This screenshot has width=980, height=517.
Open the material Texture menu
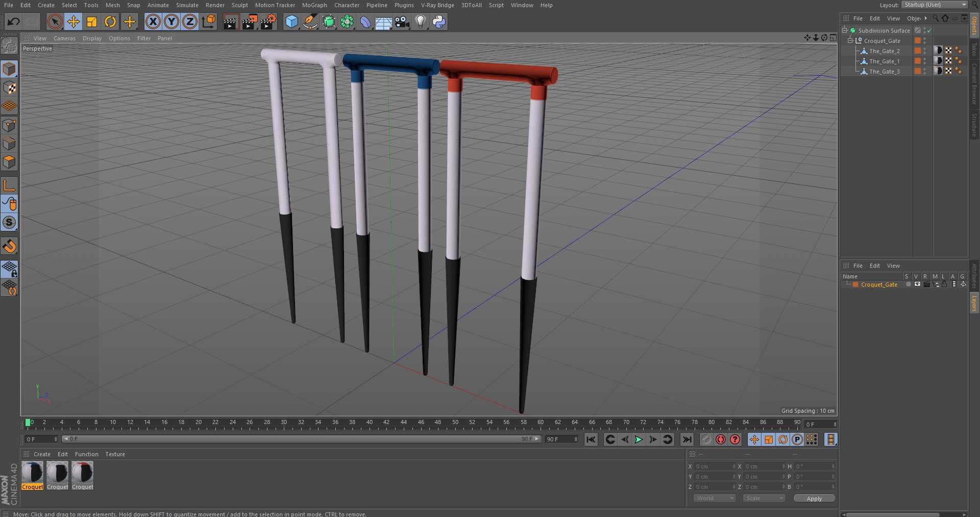(x=115, y=454)
